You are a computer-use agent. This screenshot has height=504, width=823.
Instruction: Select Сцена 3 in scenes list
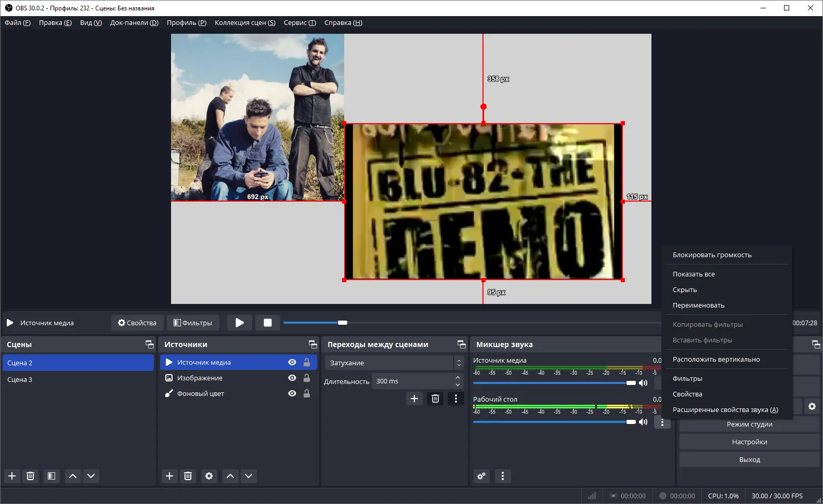click(78, 379)
